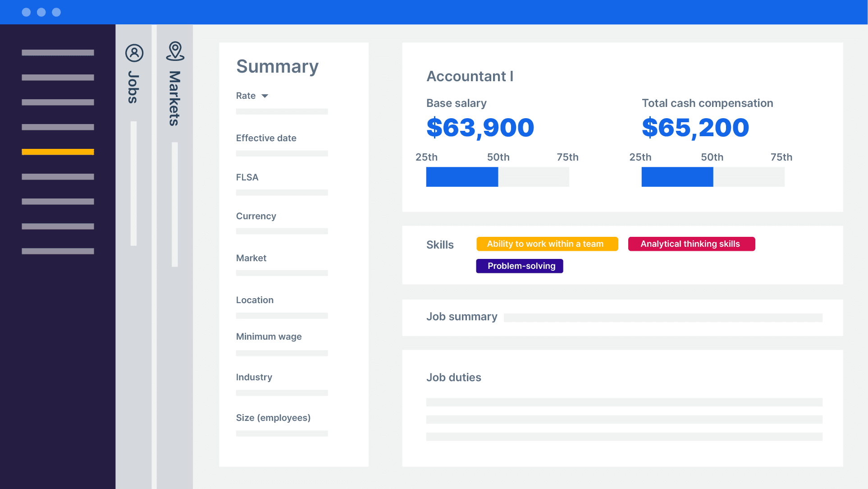Image resolution: width=868 pixels, height=489 pixels.
Task: Toggle the Analytical thinking skills badge
Action: 691,243
